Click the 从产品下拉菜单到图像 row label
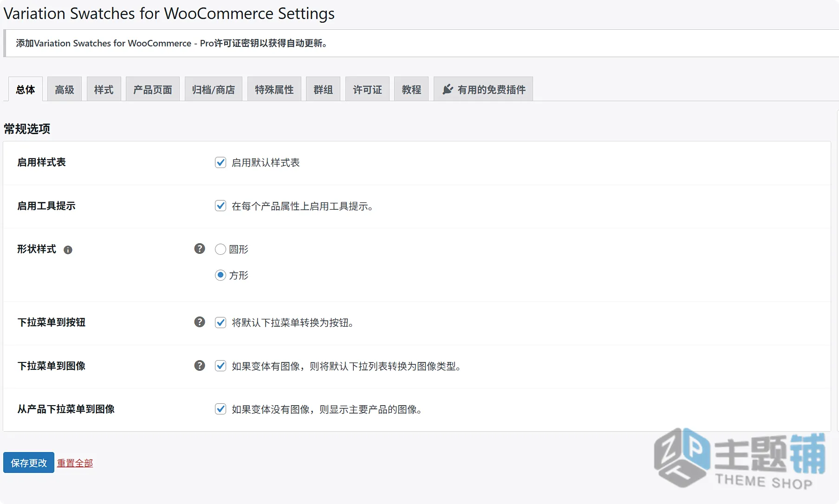 (66, 409)
